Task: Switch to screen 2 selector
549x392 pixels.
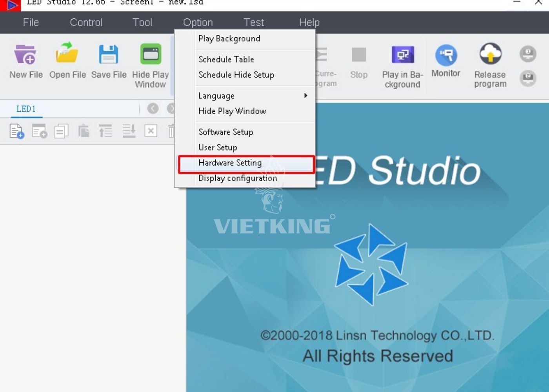Action: (527, 78)
